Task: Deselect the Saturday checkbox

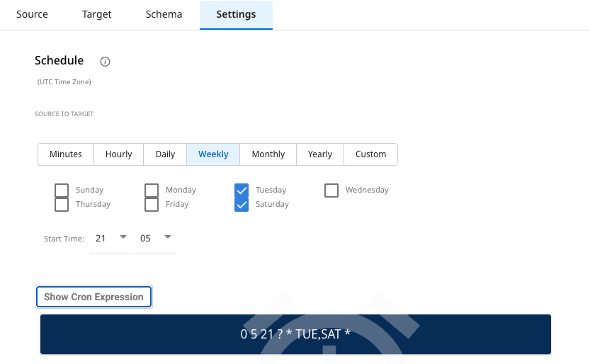Action: (x=242, y=205)
